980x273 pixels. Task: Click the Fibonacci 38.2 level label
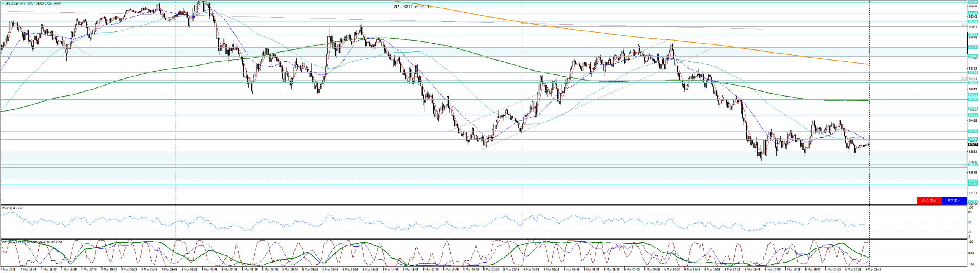(964, 25)
